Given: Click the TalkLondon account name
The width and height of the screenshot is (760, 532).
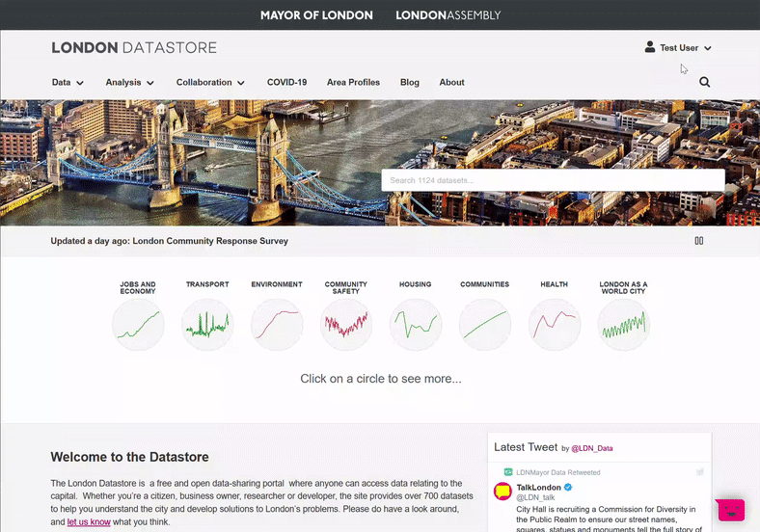Looking at the screenshot, I should [x=538, y=488].
